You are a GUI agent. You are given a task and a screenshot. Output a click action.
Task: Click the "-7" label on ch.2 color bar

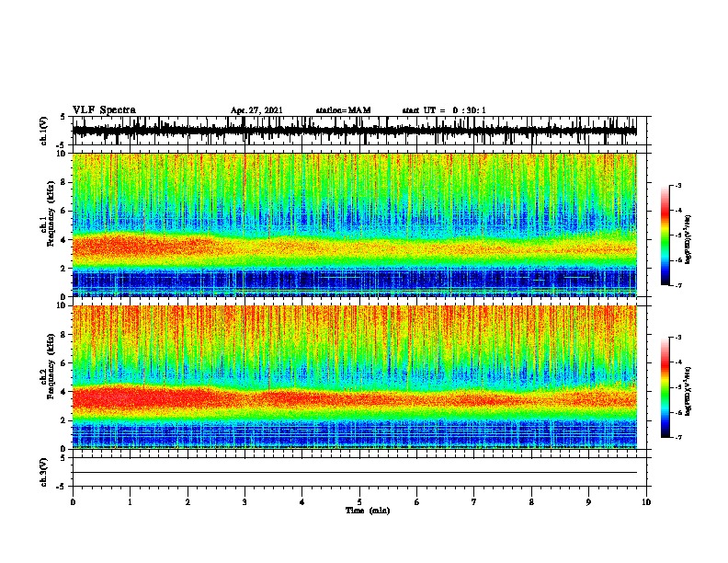tap(677, 437)
